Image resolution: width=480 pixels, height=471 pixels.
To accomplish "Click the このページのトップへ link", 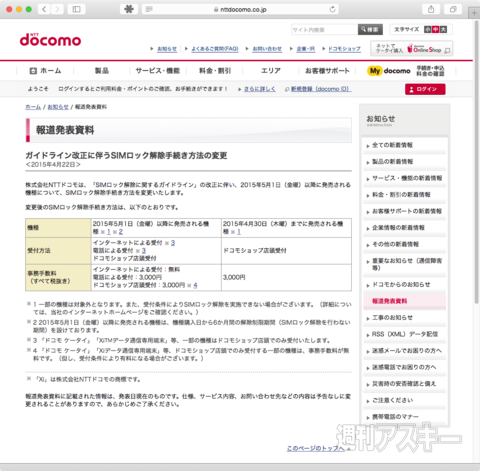I will point(316,449).
